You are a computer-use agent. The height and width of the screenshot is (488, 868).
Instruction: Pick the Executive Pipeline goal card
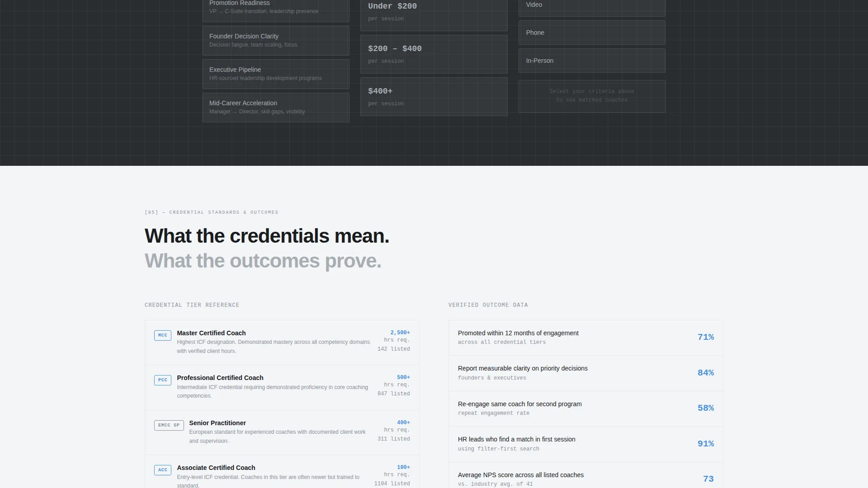click(x=276, y=74)
